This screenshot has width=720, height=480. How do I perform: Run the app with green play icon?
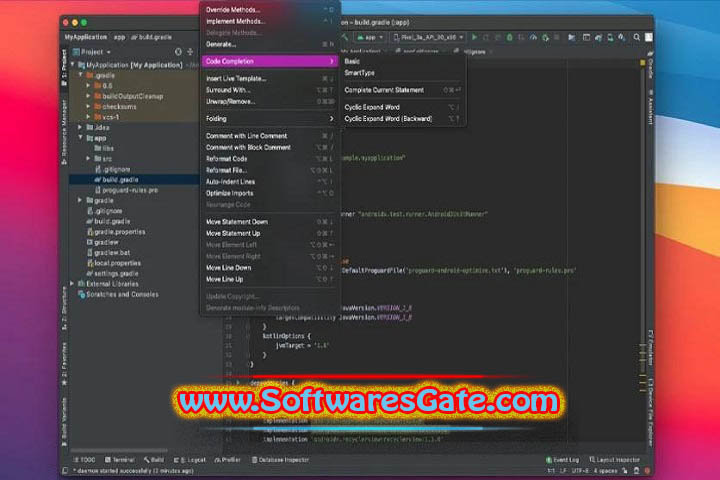[474, 37]
